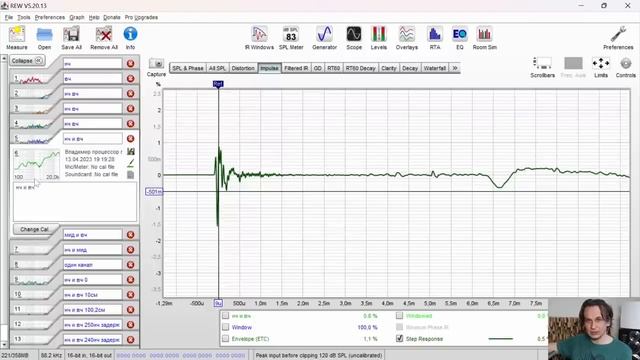Click the document icon below the pencil
The width and height of the screenshot is (640, 360).
point(131,175)
